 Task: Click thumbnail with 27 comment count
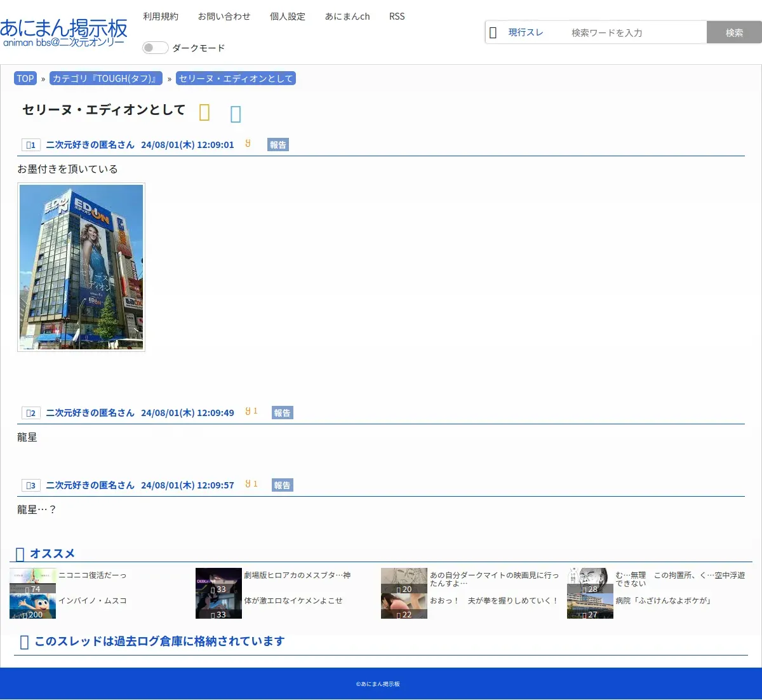pyautogui.click(x=590, y=606)
